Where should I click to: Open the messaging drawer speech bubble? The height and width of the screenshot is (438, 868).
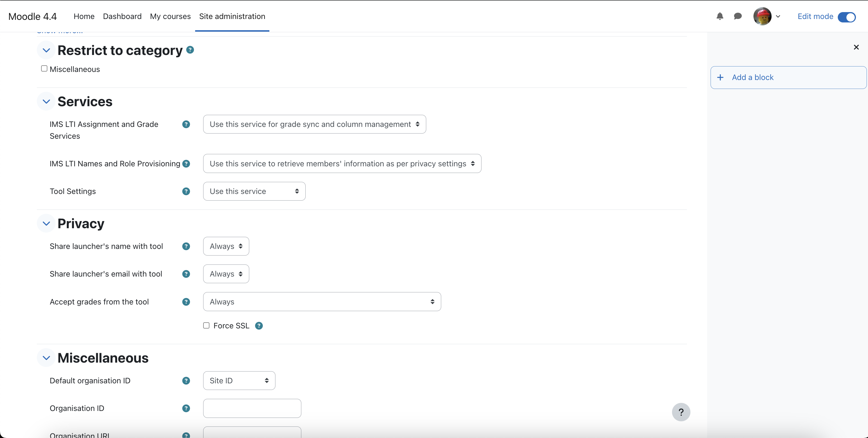738,16
